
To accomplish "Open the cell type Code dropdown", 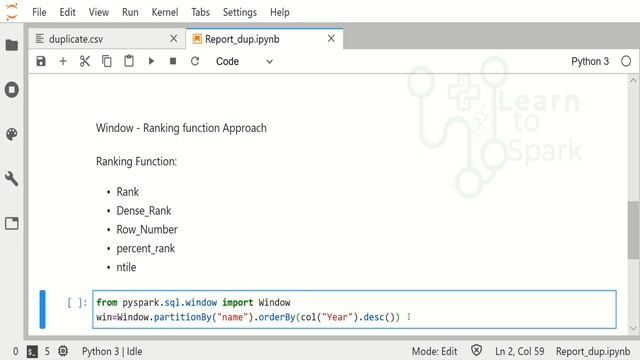I will tap(244, 61).
